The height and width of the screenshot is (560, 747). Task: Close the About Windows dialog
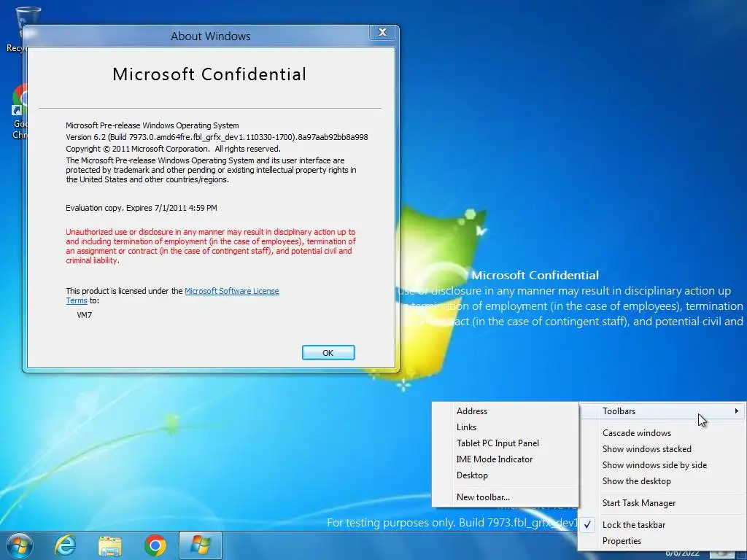[x=382, y=32]
